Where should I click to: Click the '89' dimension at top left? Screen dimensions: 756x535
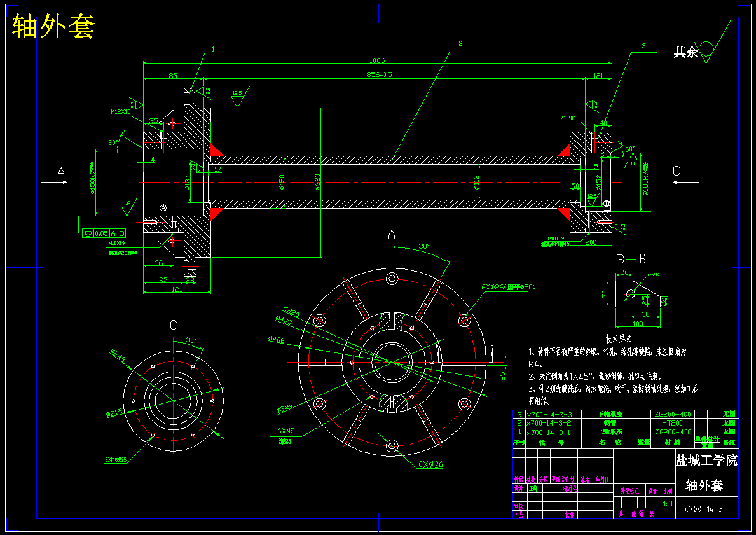tap(172, 75)
